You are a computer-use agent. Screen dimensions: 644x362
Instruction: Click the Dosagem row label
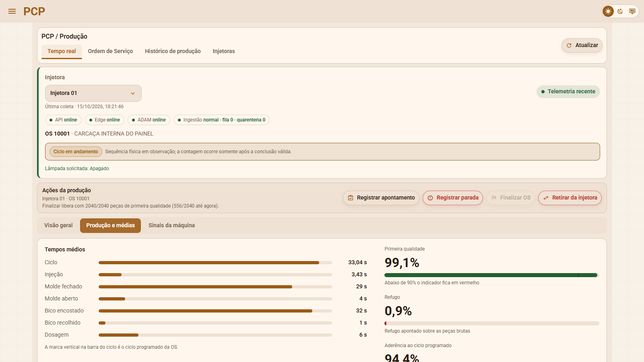point(57,335)
